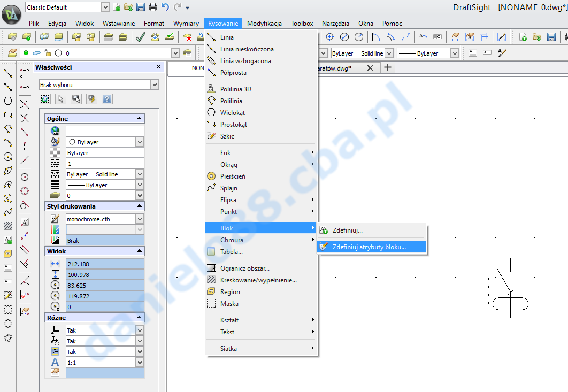Click the Polilinia 3D menu icon

(x=211, y=89)
